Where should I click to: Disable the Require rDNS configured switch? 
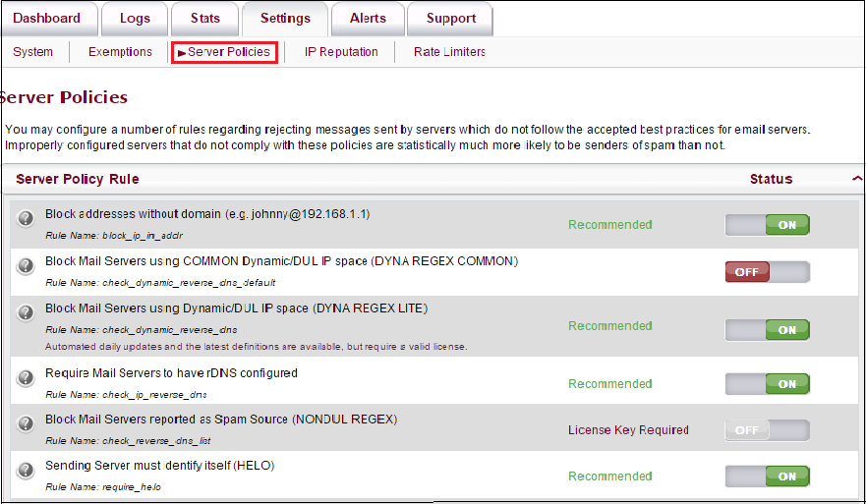click(x=767, y=384)
